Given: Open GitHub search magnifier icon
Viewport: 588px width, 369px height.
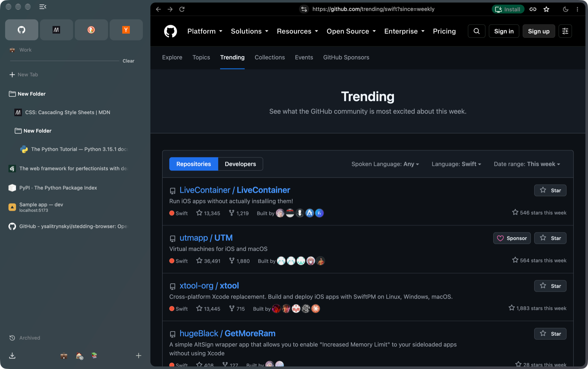Looking at the screenshot, I should pos(477,31).
